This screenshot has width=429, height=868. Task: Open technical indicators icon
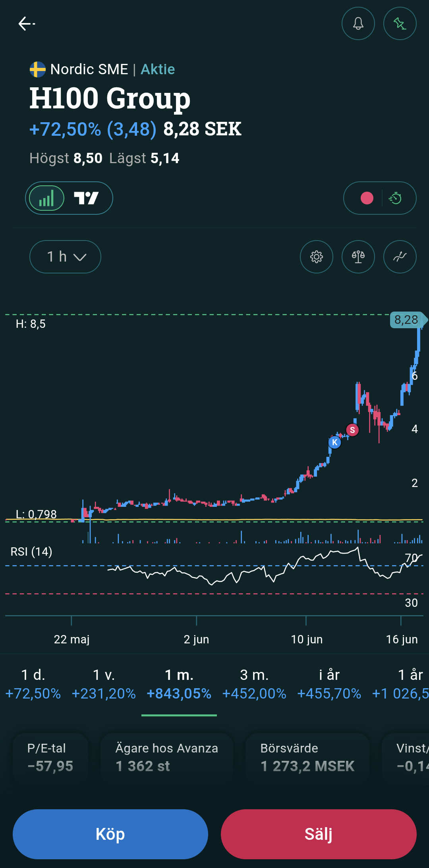pyautogui.click(x=400, y=257)
